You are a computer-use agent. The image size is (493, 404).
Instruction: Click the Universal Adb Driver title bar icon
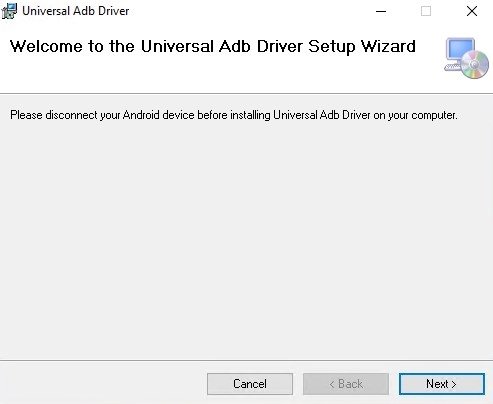click(9, 11)
